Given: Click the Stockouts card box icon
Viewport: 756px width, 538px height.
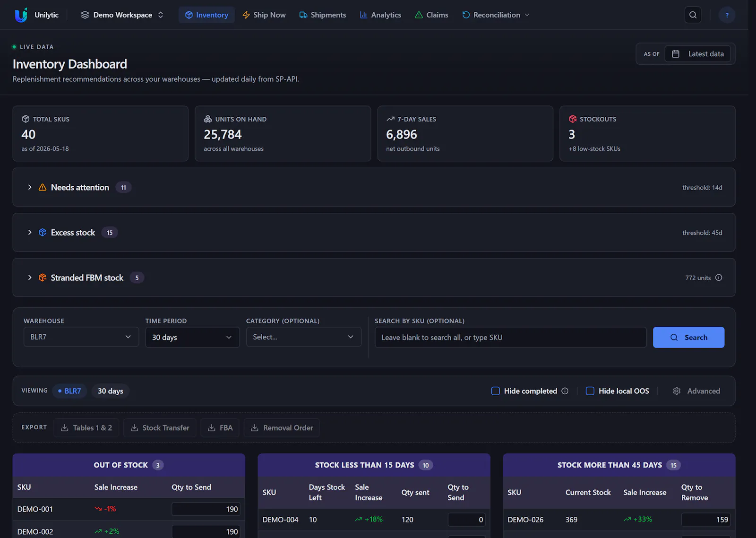Looking at the screenshot, I should click(573, 119).
